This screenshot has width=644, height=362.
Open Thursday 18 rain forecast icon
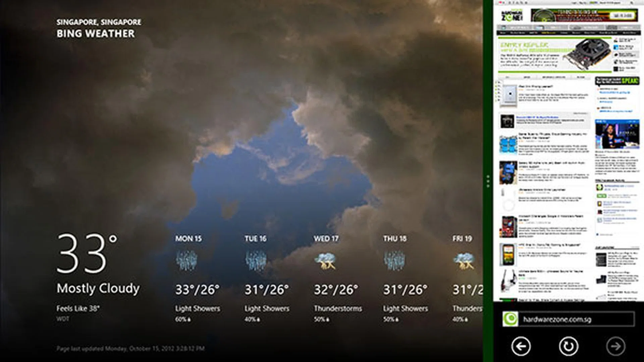pyautogui.click(x=394, y=260)
